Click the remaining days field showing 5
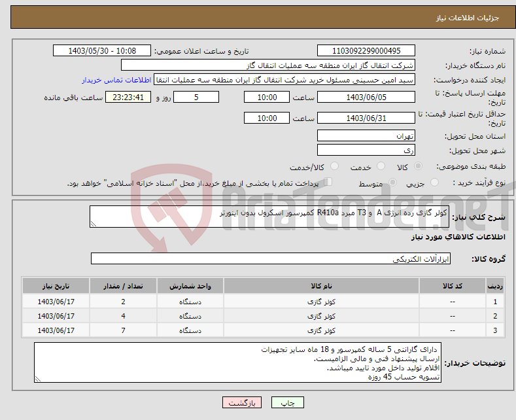The image size is (516, 420). (196, 97)
